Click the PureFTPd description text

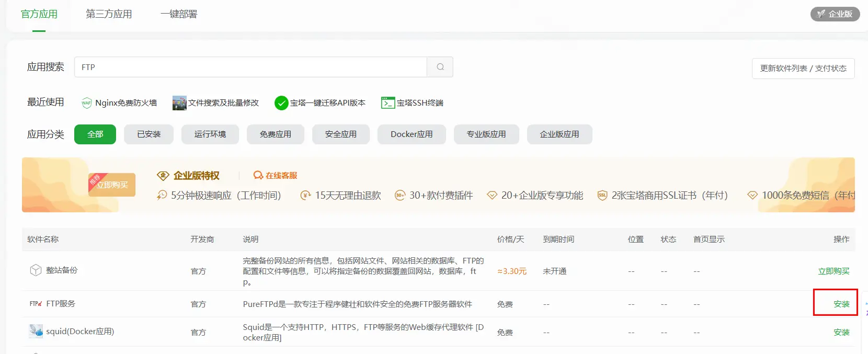[x=358, y=304]
